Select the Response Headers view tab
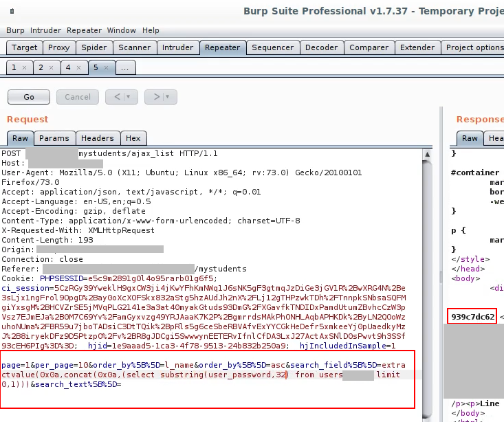Image resolution: width=504 pixels, height=422 pixels. [496, 138]
